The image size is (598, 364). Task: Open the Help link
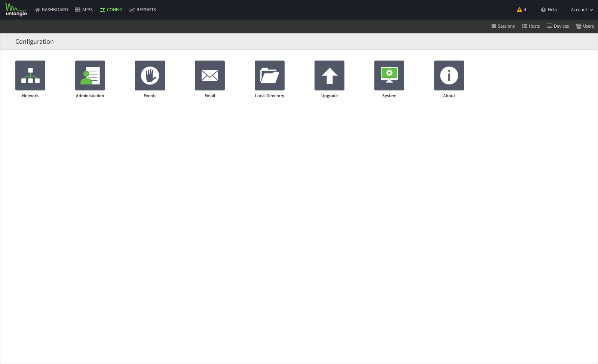click(549, 10)
